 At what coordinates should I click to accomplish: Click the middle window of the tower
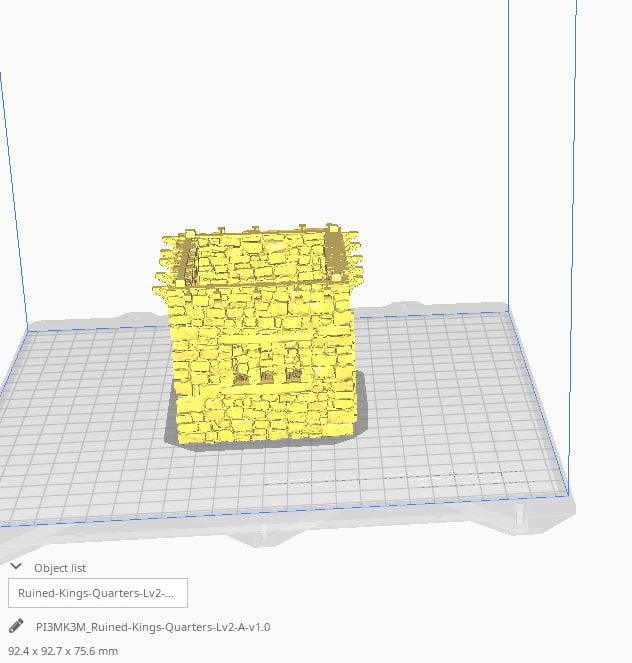point(268,377)
